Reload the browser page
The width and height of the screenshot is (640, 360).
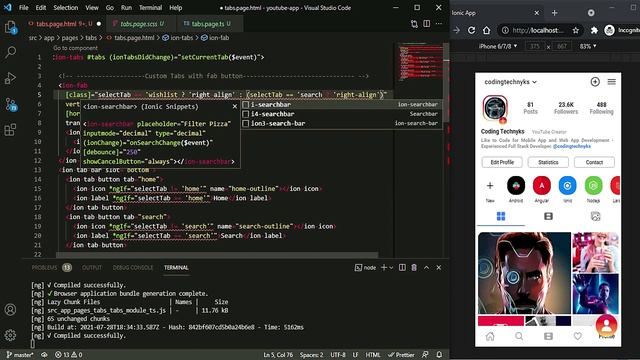471,30
